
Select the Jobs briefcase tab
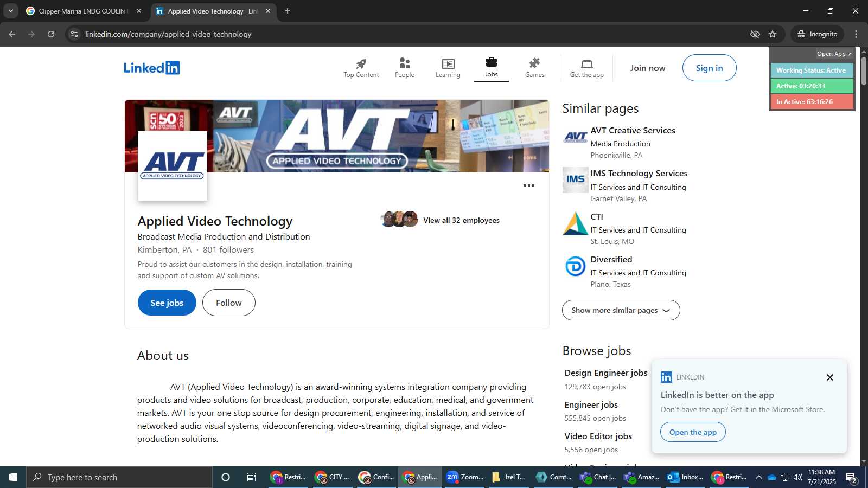point(492,68)
